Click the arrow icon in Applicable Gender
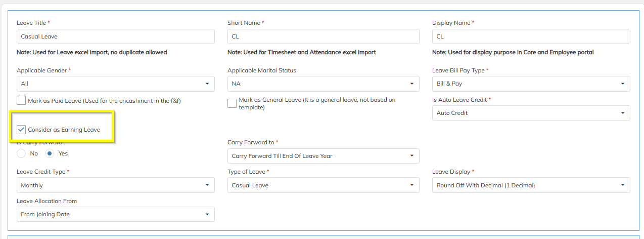This screenshot has height=239, width=644. point(207,84)
